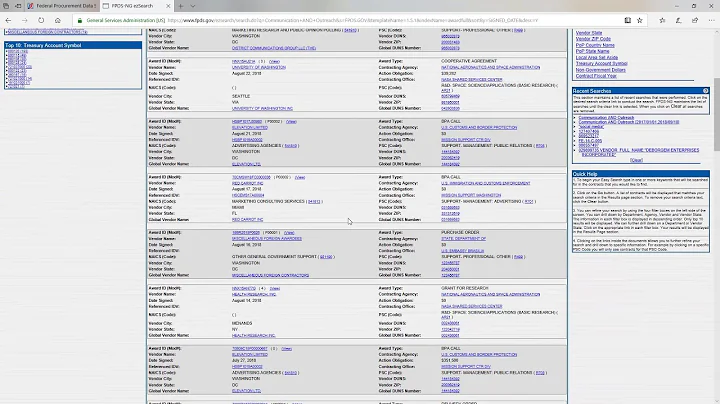
Task: Select 'GRANT FOR RESEARCH' award type text
Action: [x=464, y=288]
